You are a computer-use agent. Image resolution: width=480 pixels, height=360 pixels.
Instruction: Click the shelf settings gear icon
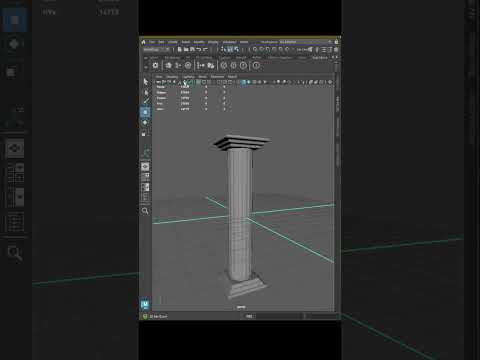click(155, 65)
